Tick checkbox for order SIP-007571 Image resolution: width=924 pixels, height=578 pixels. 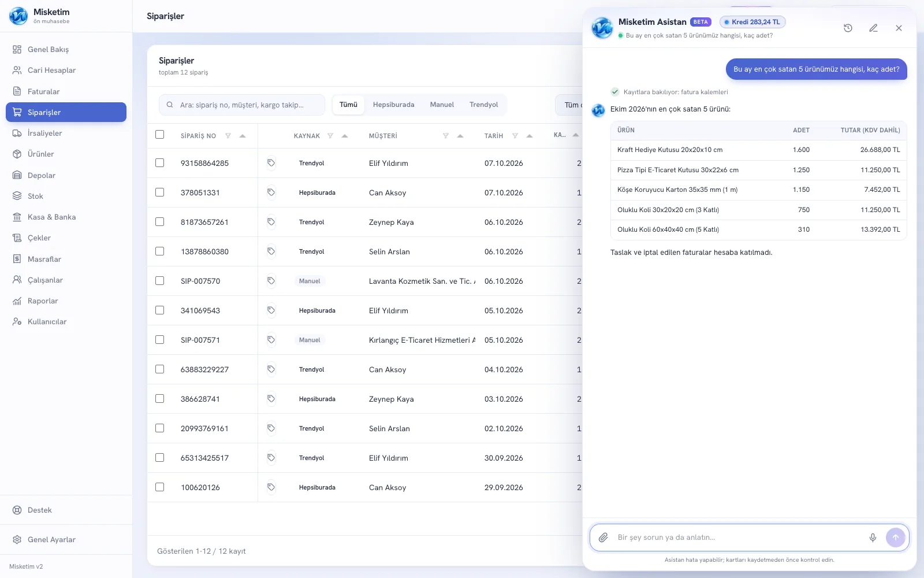coord(160,340)
